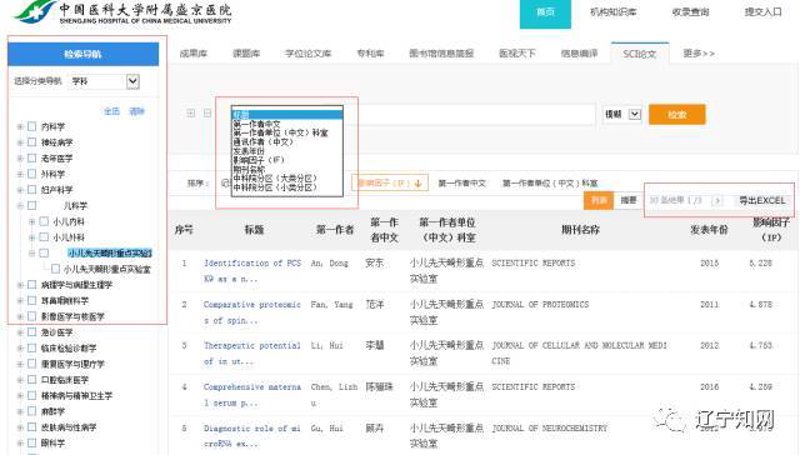Screen dimensions: 800x455
Task: Expand the 外科学 tree node
Action: pyautogui.click(x=20, y=174)
